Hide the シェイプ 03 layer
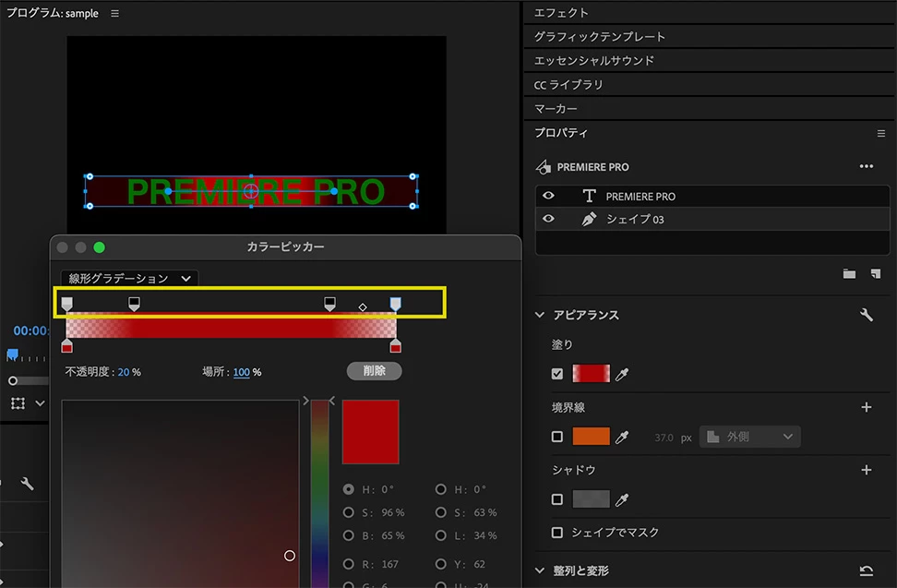 click(x=548, y=219)
